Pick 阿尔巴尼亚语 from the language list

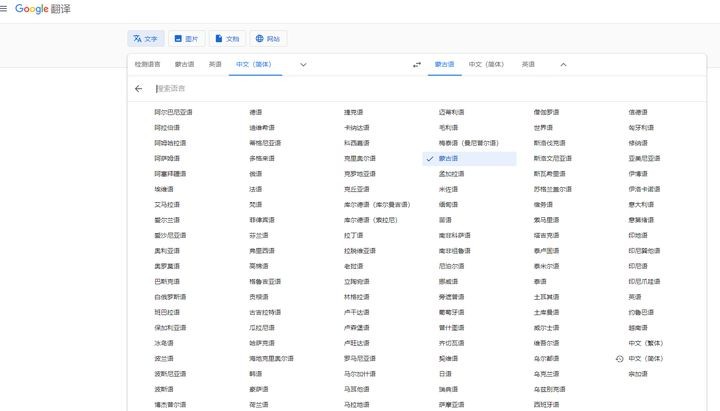pos(174,112)
